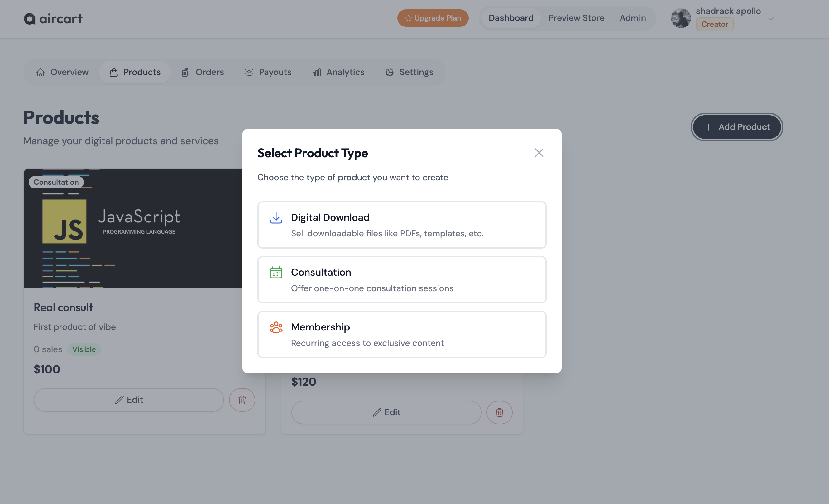Choose the Membership product type option
Viewport: 829px width, 504px height.
tap(402, 335)
